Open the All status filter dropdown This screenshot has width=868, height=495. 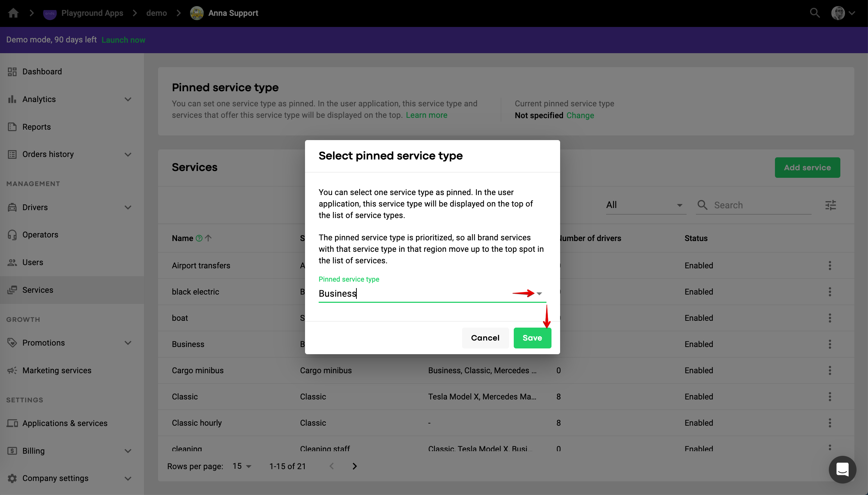coord(645,205)
